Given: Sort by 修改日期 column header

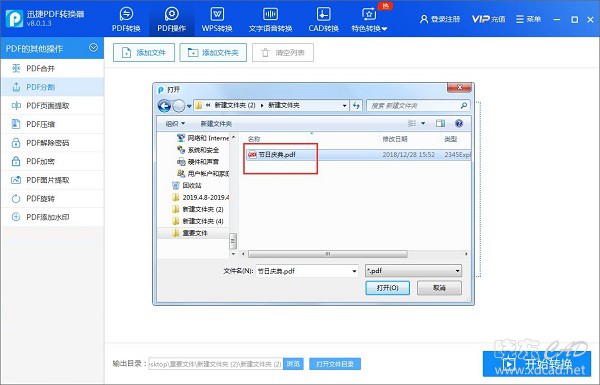Looking at the screenshot, I should pos(395,139).
